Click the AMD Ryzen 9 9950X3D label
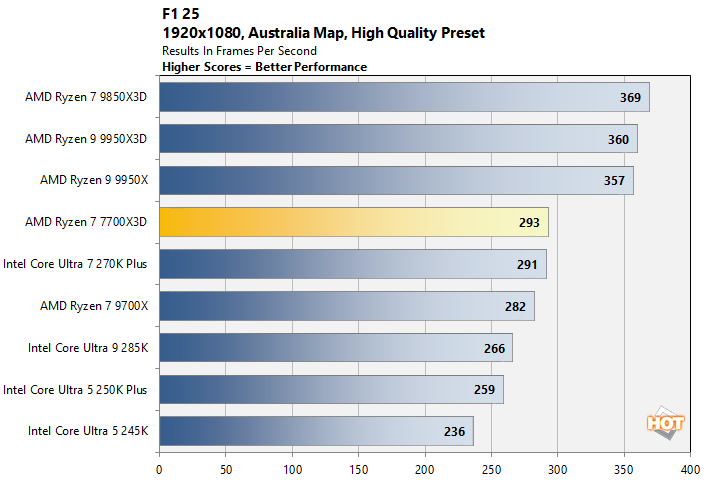 [x=86, y=139]
